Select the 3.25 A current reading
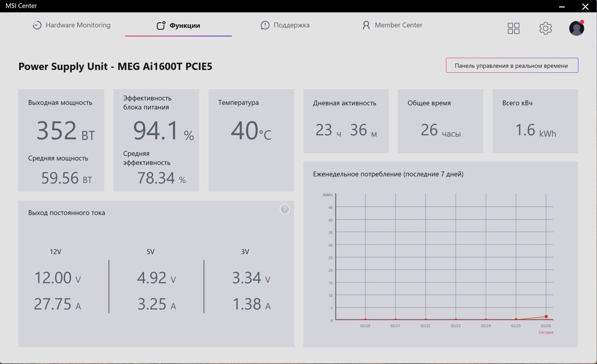The height and width of the screenshot is (364, 597). point(156,304)
